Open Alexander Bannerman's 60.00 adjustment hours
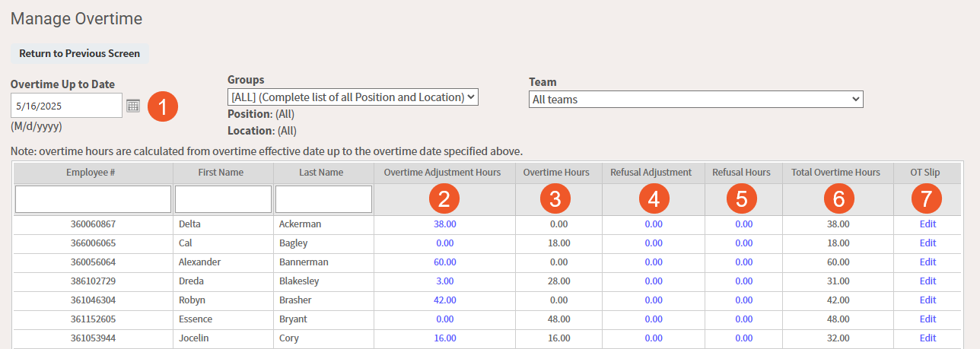This screenshot has width=980, height=349. [x=445, y=262]
